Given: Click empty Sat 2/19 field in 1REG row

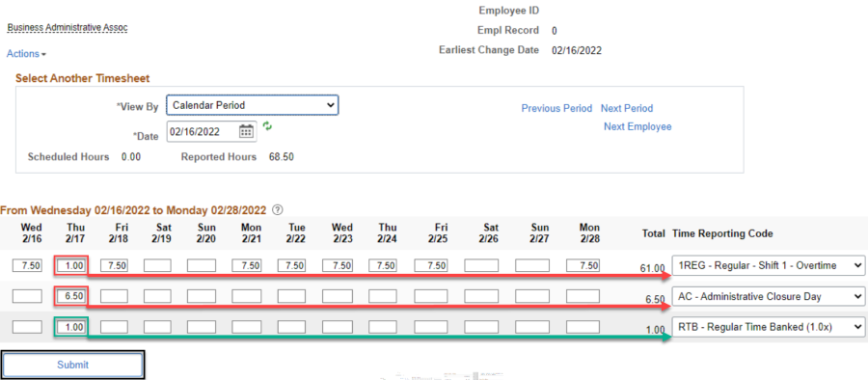Looking at the screenshot, I should [x=157, y=265].
